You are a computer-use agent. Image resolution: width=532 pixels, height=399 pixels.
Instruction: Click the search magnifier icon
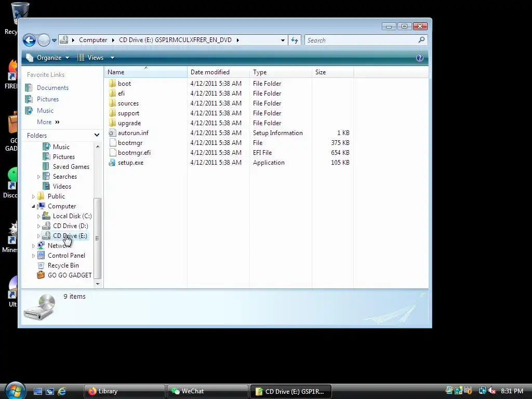click(x=421, y=40)
